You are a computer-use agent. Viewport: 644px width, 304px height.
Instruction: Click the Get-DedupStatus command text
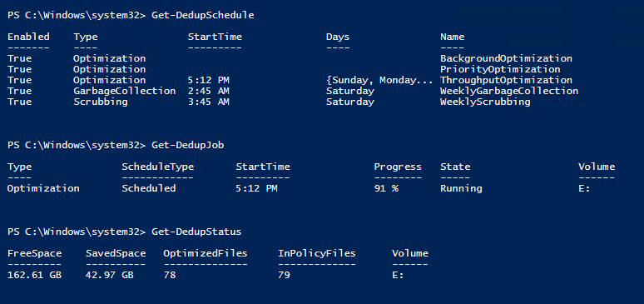coord(196,232)
